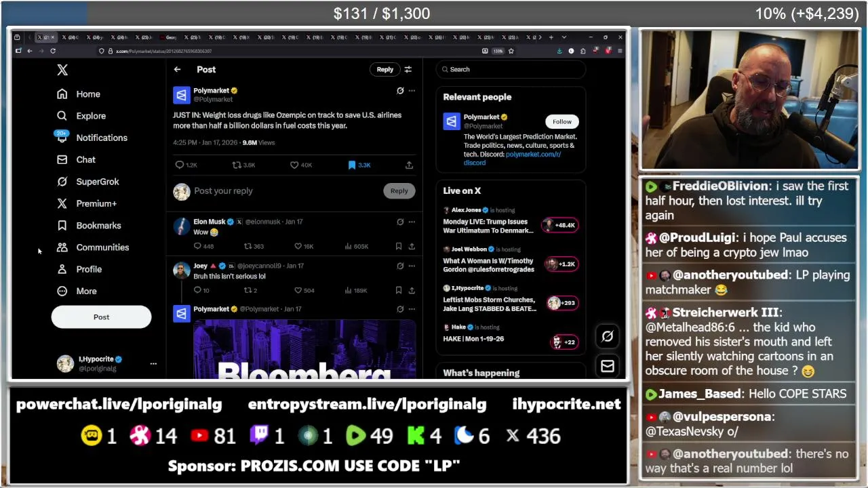The image size is (868, 488).
Task: Open Chat in the sidebar
Action: pos(76,160)
